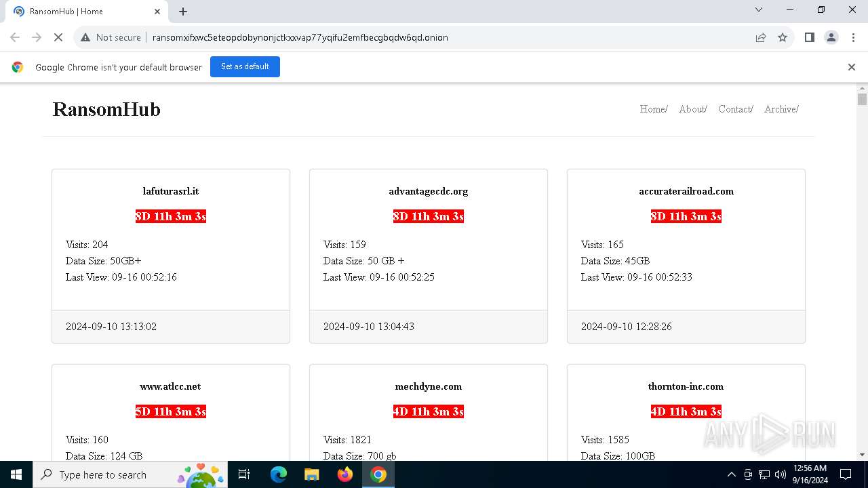Click the text Visits: 204
The height and width of the screenshot is (488, 868).
[87, 245]
